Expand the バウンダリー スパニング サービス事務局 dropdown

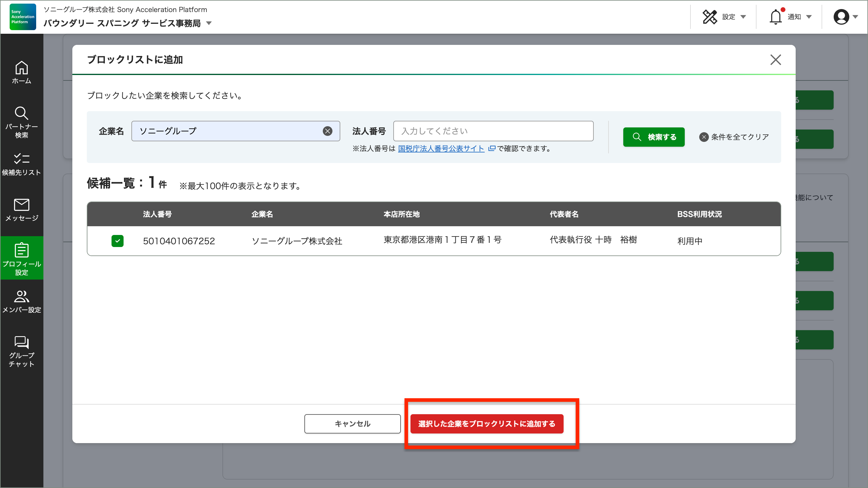(x=209, y=23)
